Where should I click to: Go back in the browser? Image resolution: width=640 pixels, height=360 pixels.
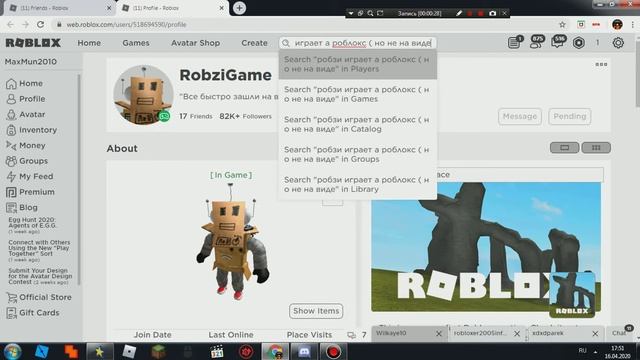click(11, 24)
